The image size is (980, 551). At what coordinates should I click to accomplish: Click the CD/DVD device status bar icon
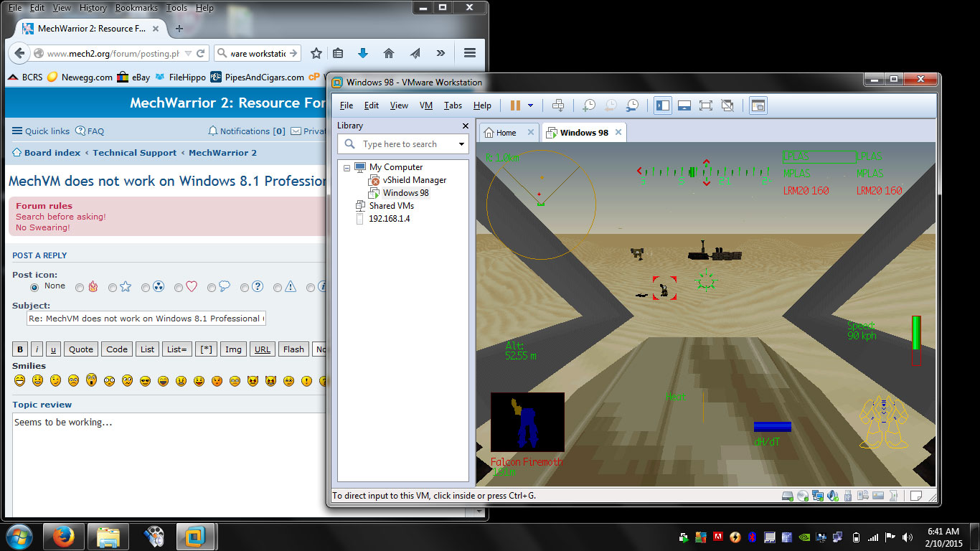coord(802,494)
